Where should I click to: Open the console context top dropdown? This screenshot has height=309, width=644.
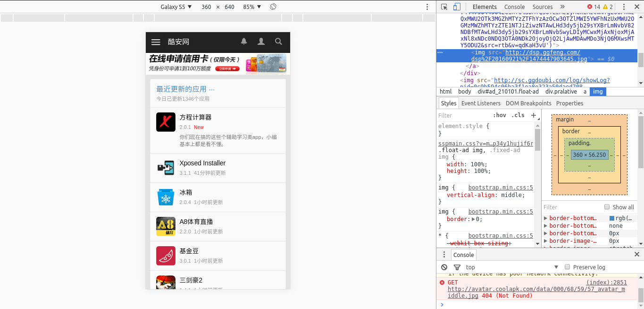click(512, 267)
